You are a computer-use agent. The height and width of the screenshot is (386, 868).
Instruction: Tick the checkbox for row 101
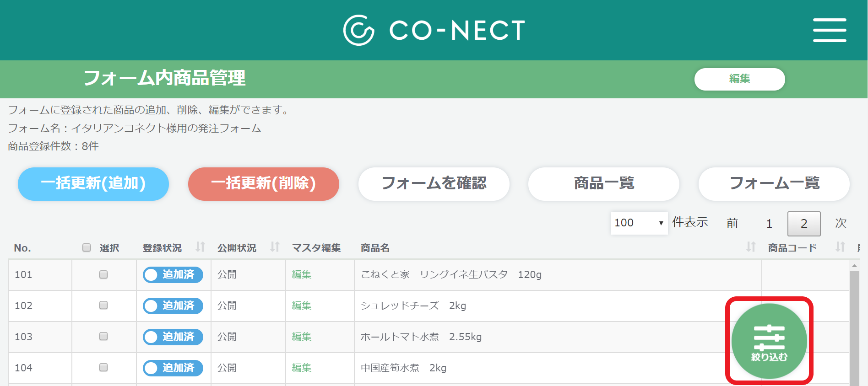(103, 274)
